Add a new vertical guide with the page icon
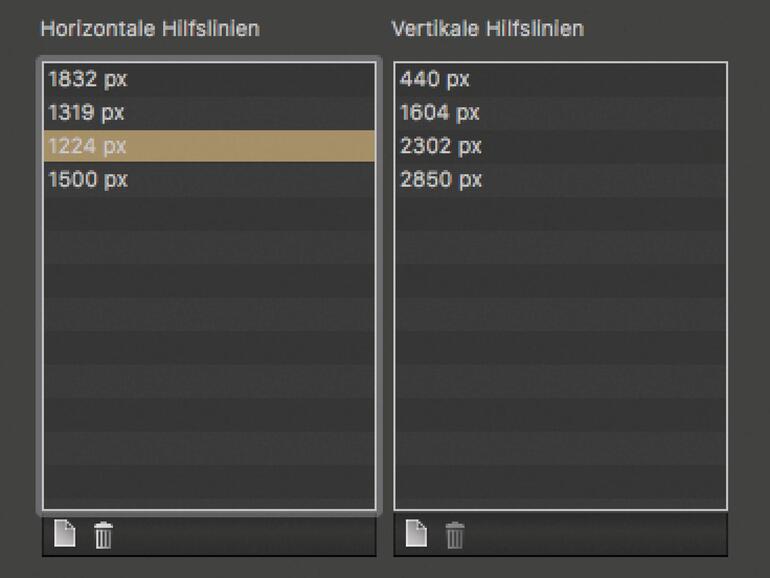This screenshot has height=578, width=770. click(x=416, y=535)
